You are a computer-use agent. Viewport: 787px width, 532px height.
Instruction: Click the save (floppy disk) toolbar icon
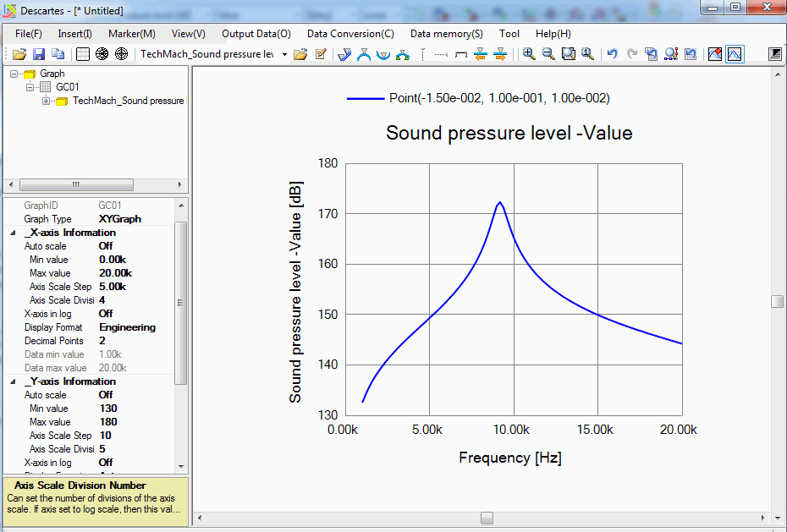click(39, 54)
